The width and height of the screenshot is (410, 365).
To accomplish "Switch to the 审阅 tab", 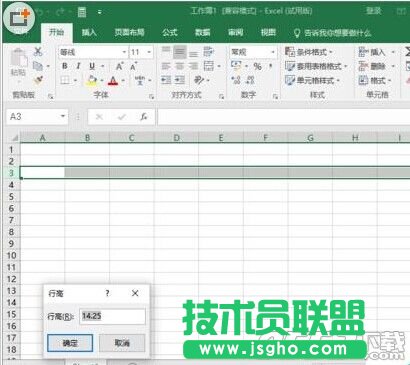I will click(x=235, y=32).
